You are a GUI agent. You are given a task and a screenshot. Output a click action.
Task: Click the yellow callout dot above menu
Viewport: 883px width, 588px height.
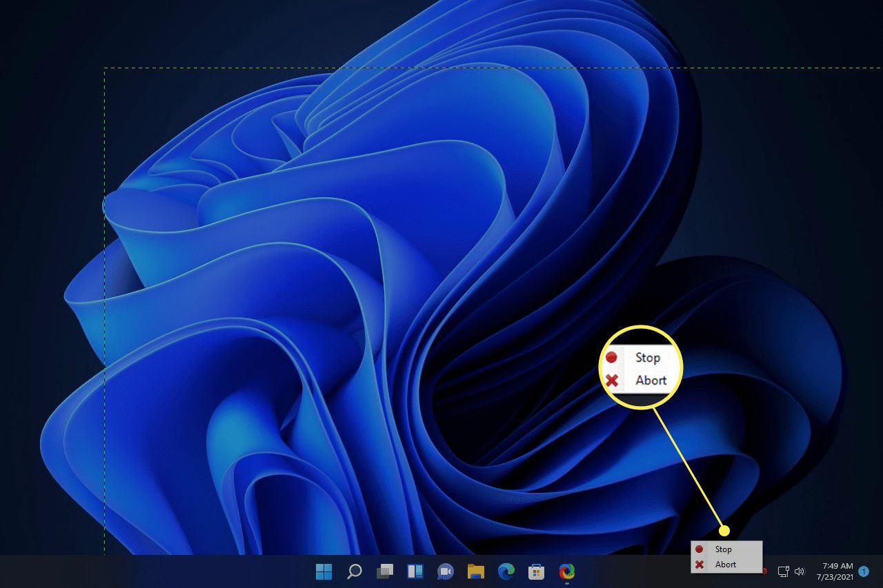[x=724, y=530]
